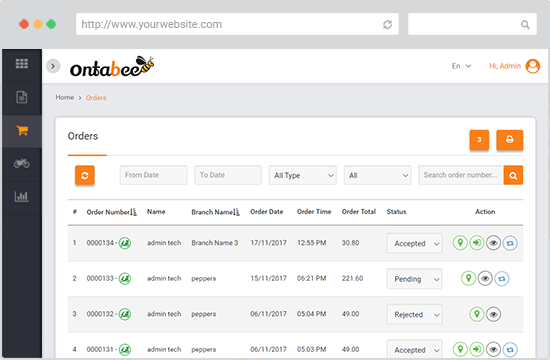Click order total 221.60
This screenshot has height=360, width=550.
[x=353, y=278]
